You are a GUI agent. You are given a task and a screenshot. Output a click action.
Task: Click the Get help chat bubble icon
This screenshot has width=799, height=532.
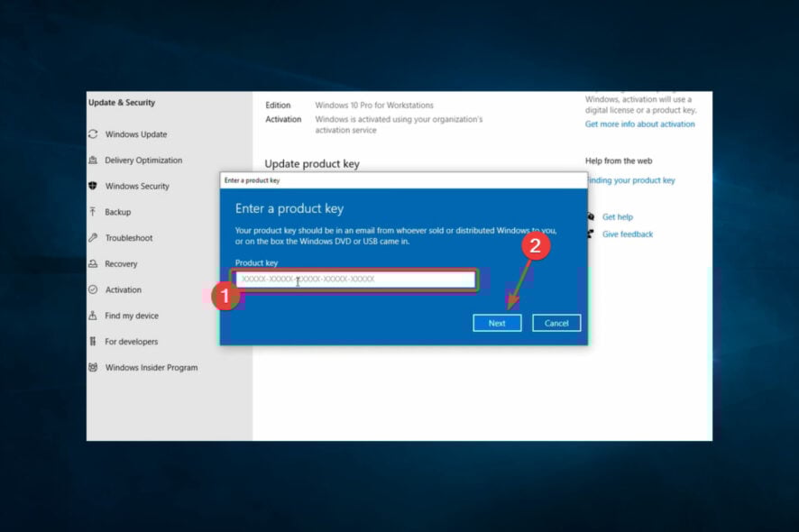(x=591, y=217)
